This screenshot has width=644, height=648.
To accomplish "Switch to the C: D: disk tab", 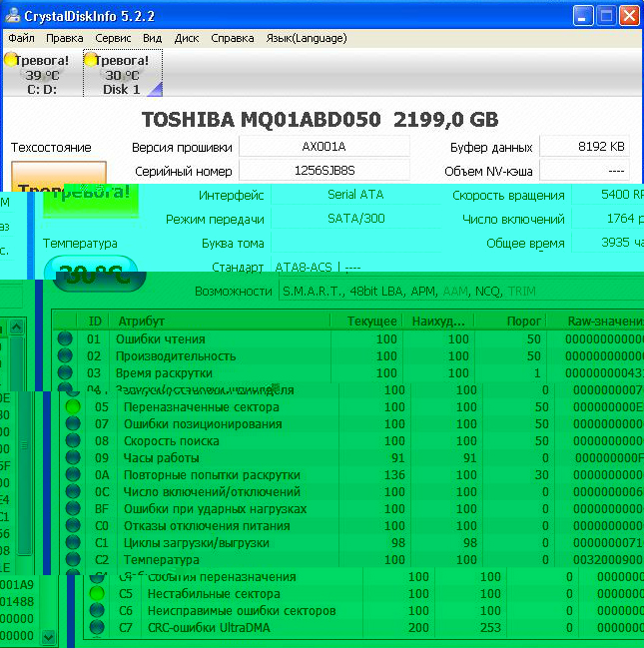I will [42, 74].
